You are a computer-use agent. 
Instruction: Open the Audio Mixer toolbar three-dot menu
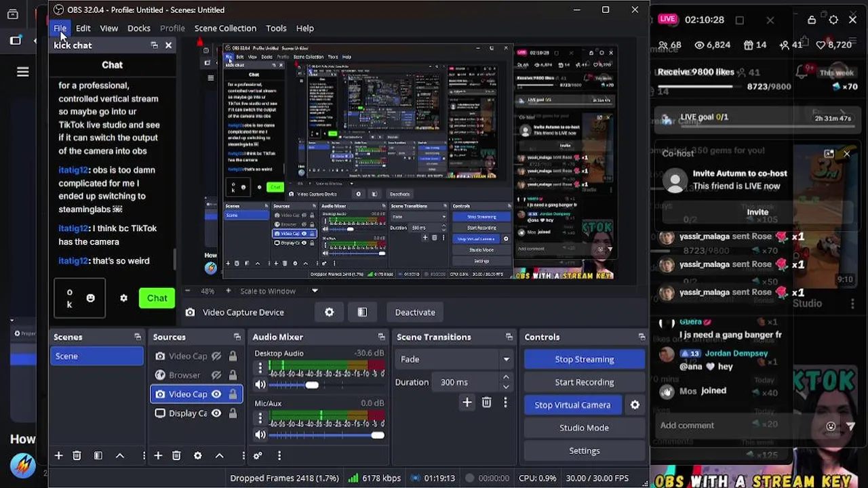click(x=279, y=456)
